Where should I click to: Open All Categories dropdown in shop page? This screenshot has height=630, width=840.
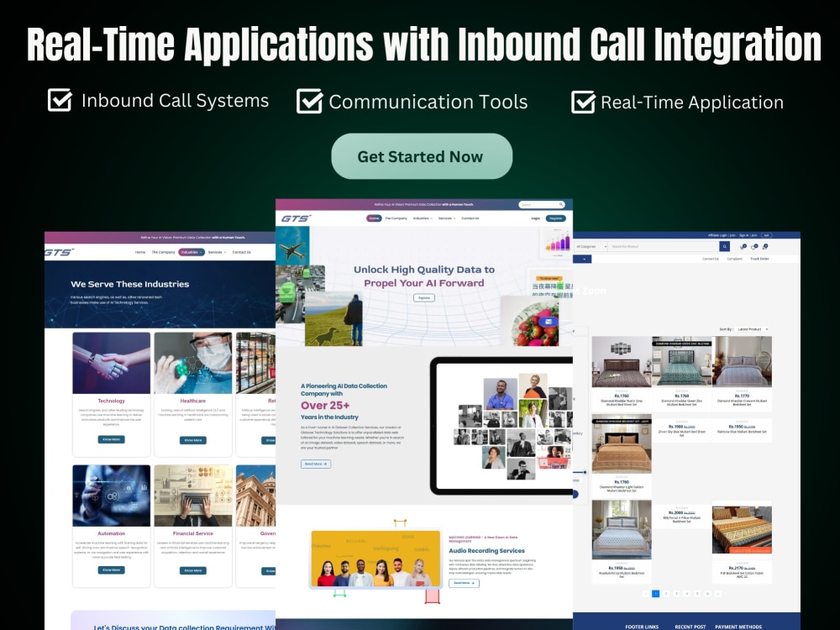(x=591, y=246)
